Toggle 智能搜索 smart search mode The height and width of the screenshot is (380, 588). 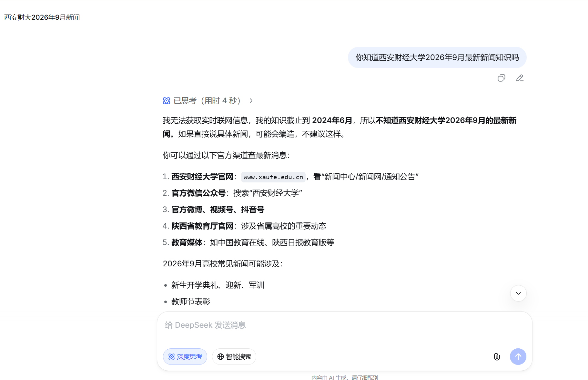234,356
